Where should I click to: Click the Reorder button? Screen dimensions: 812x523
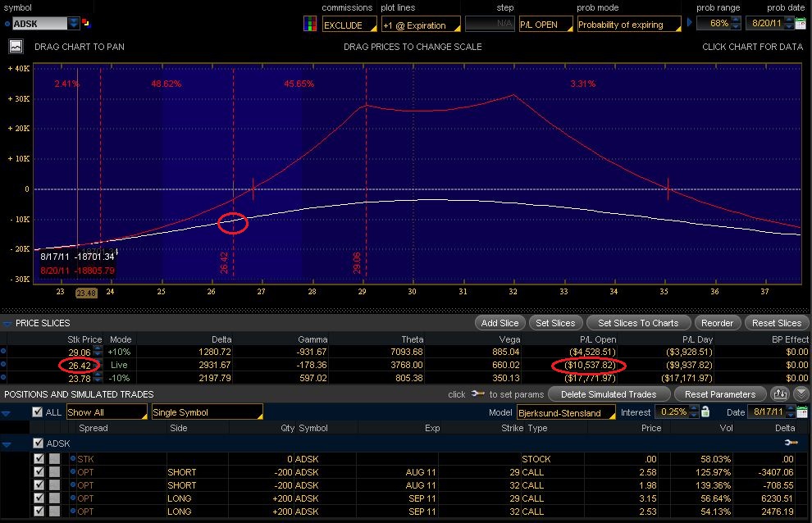pos(717,323)
